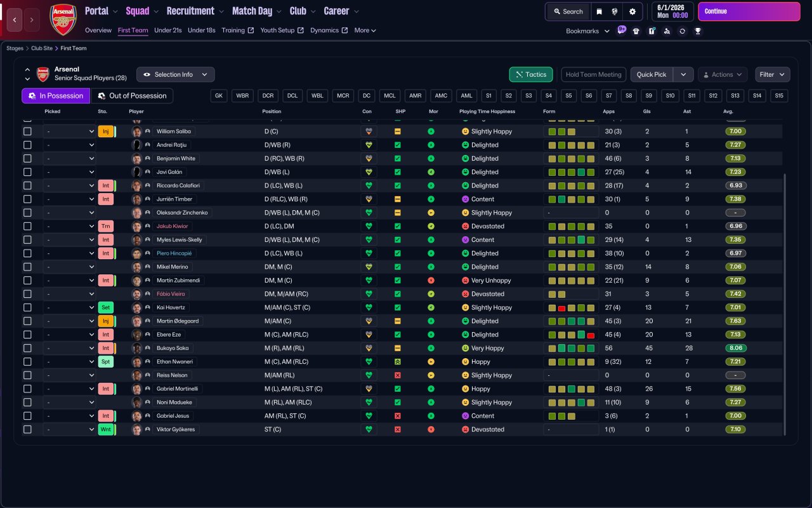Open the Portal menu
812x508 pixels.
coord(101,11)
